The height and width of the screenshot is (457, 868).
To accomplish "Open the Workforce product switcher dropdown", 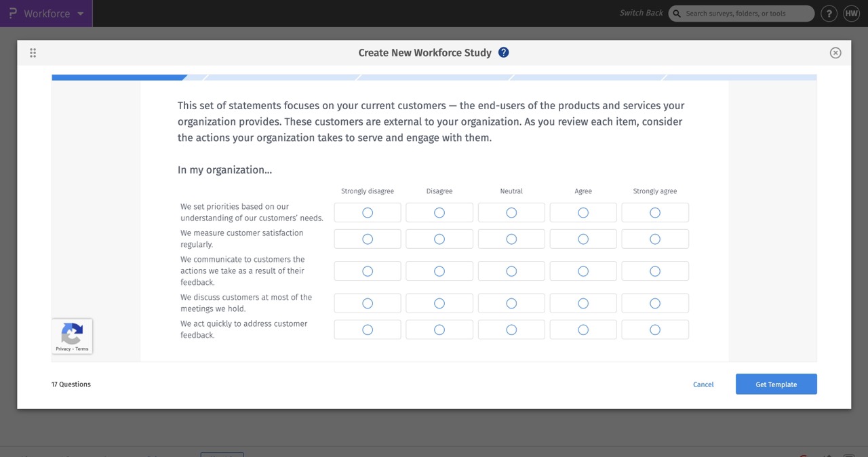I will 81,13.
